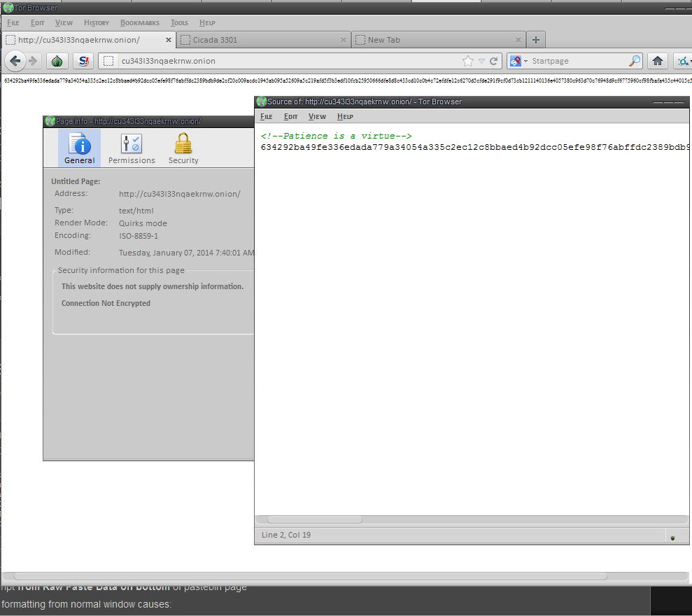Open the browser View menu
This screenshot has width=692, height=616.
(x=64, y=22)
